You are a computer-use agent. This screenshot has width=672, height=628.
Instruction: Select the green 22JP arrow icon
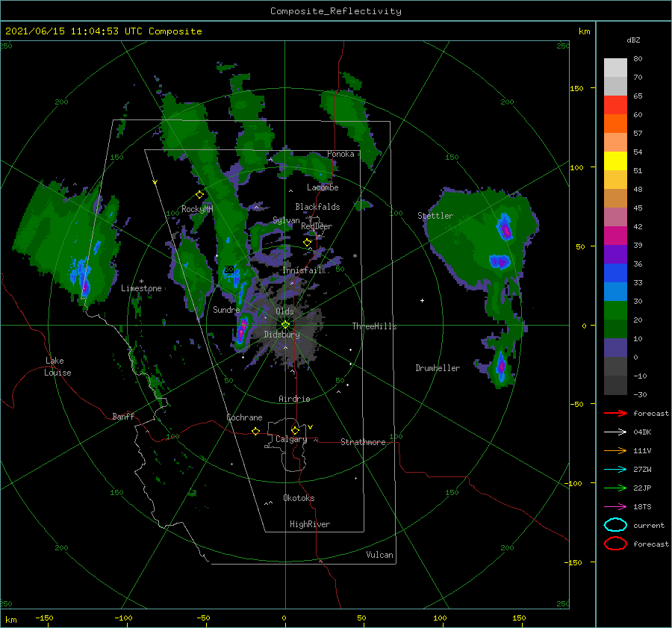point(615,488)
